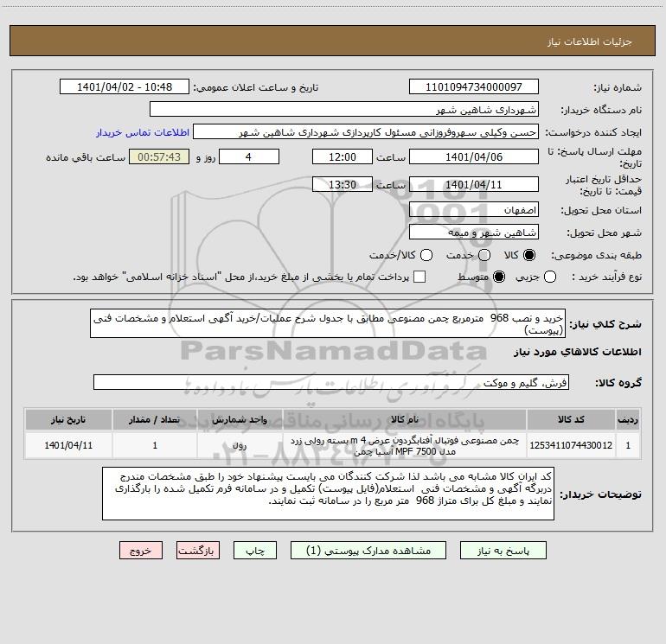
Task: Choose the متوسط purchase type radio
Action: pyautogui.click(x=499, y=277)
